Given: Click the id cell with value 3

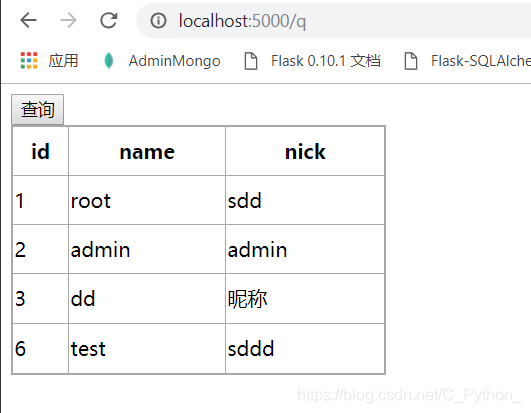Looking at the screenshot, I should [40, 299].
